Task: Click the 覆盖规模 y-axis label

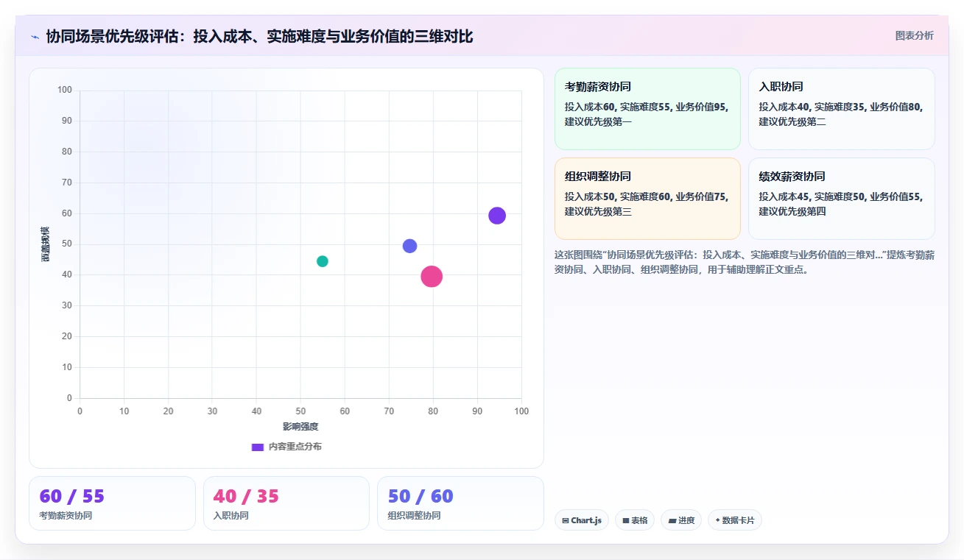Action: point(46,244)
